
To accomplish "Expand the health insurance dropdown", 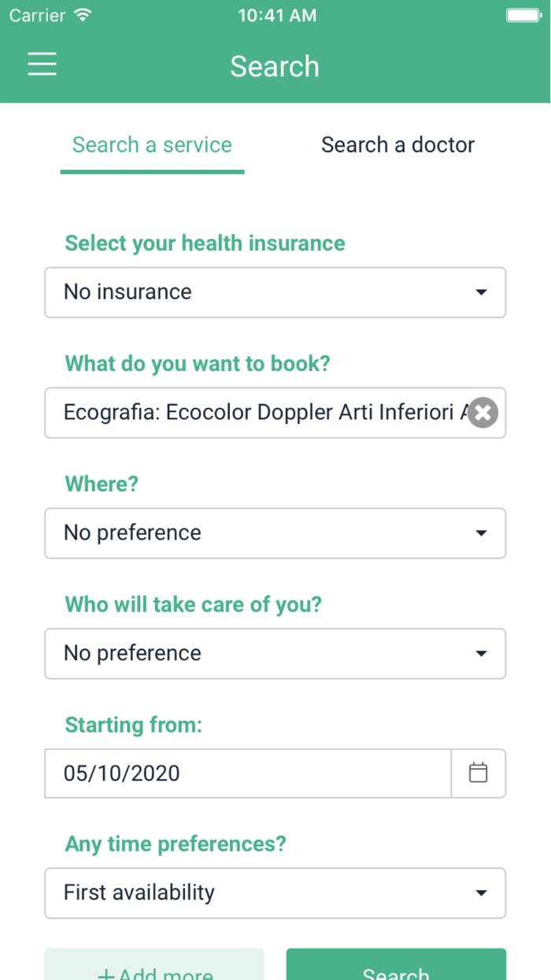I will coord(275,292).
